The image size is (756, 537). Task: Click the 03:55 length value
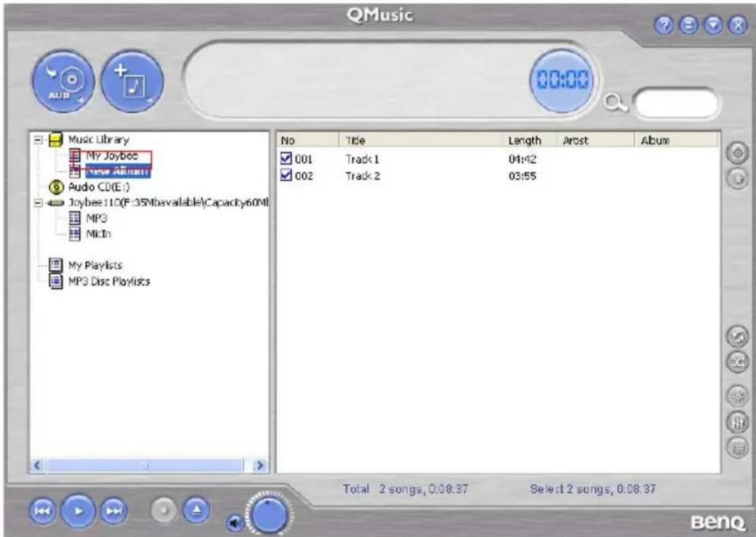click(522, 175)
